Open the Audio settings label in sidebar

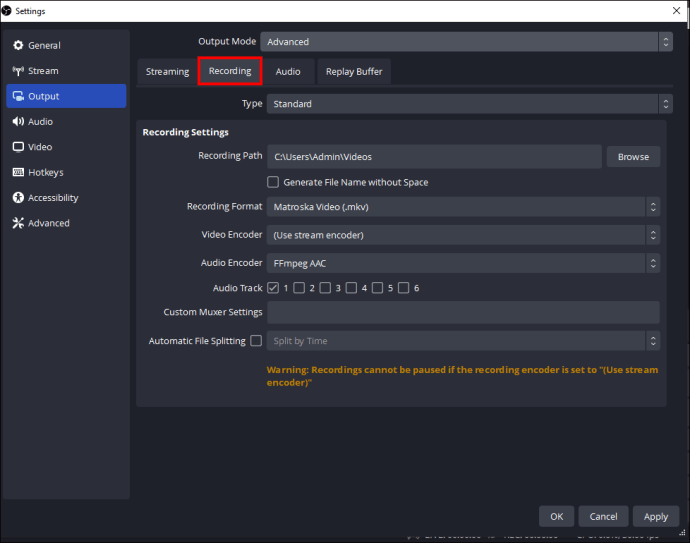[40, 121]
